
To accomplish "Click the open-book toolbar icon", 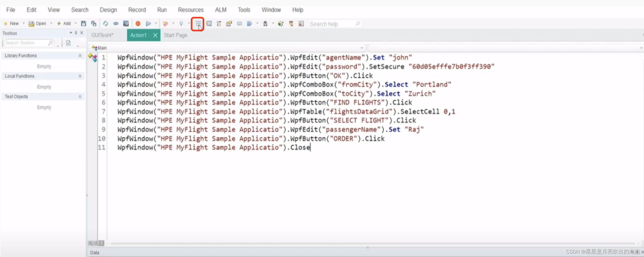I will [240, 24].
